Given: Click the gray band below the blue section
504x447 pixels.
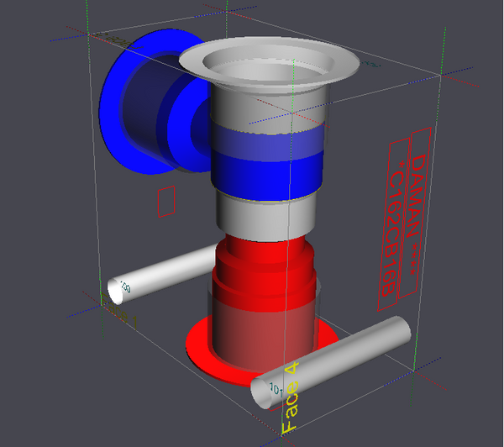Looking at the screenshot, I should click(x=265, y=218).
